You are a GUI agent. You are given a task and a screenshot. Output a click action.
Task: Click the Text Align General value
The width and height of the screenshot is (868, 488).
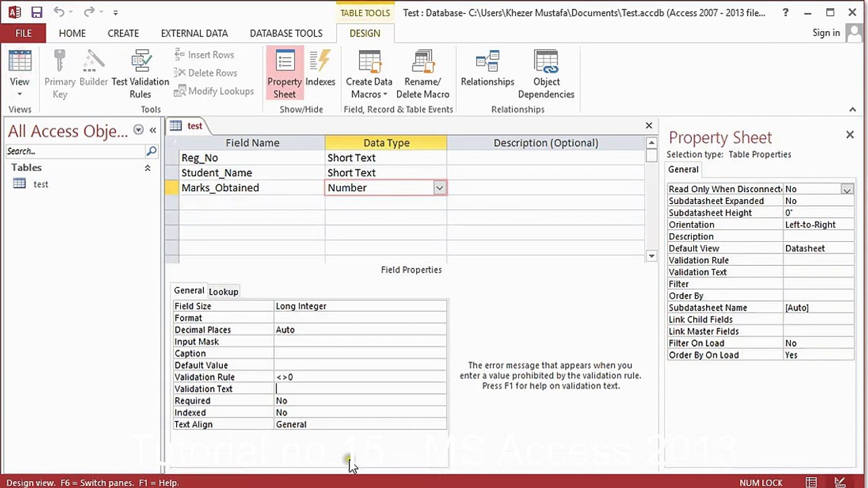360,424
